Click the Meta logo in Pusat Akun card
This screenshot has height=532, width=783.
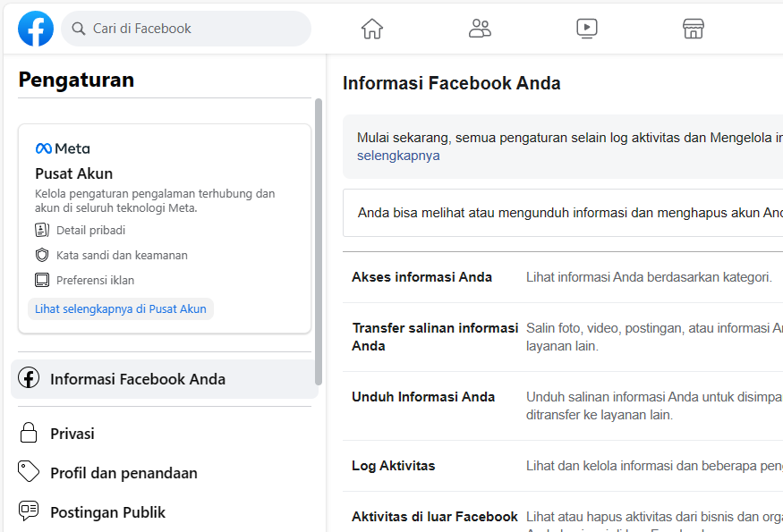click(63, 148)
